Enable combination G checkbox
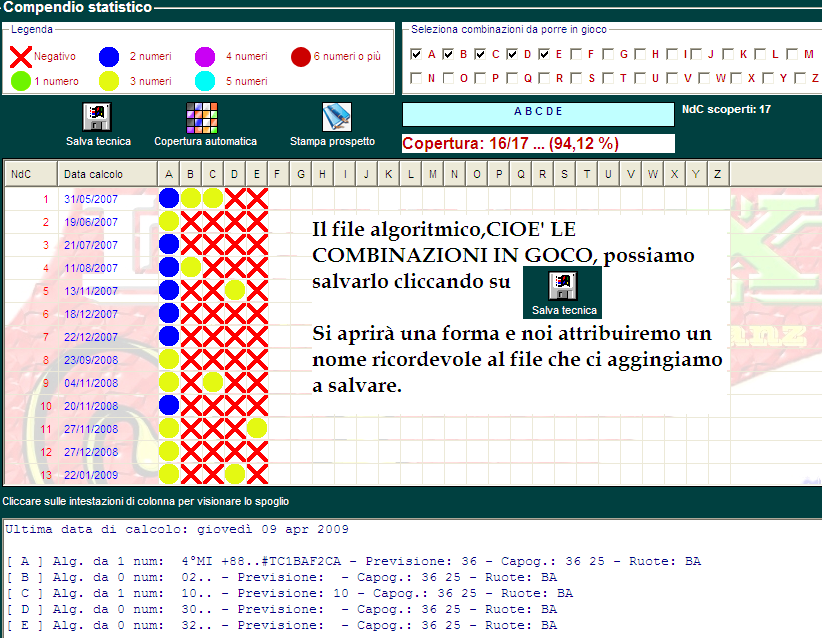This screenshot has height=638, width=822. tap(608, 54)
